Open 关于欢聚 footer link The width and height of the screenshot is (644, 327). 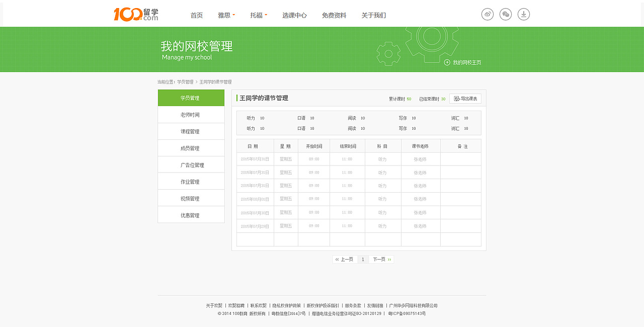click(x=214, y=305)
